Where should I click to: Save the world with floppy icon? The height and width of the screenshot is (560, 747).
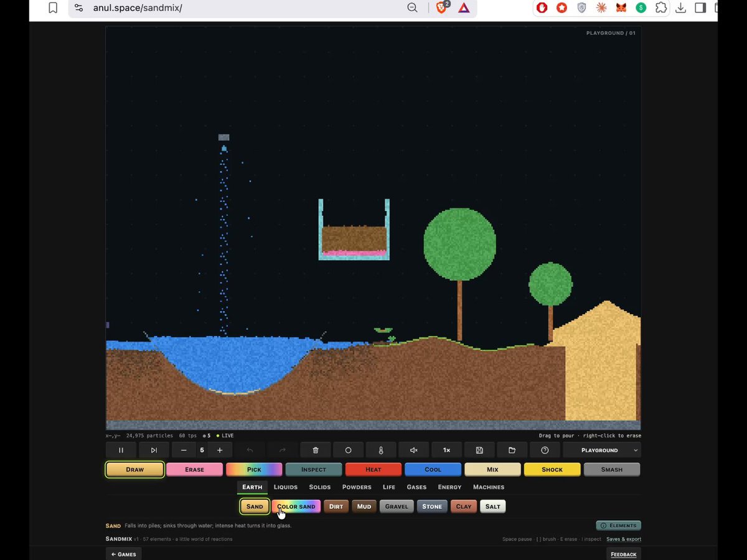pyautogui.click(x=479, y=450)
